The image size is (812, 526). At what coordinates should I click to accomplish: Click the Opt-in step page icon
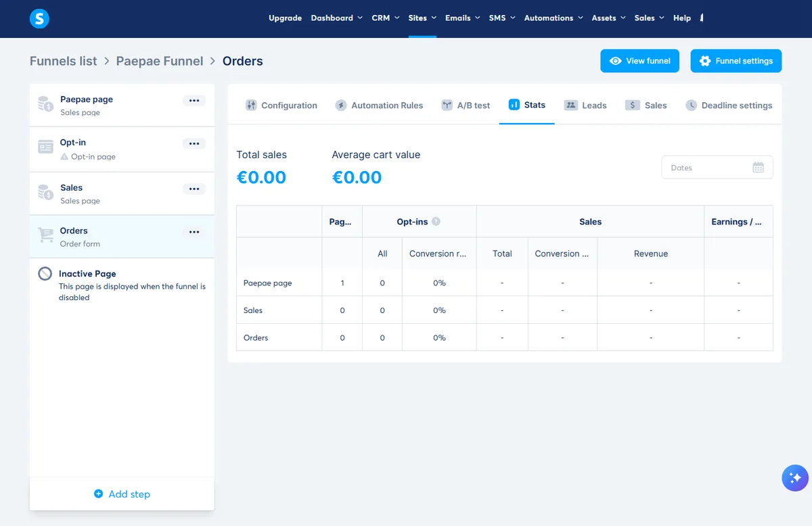[45, 147]
